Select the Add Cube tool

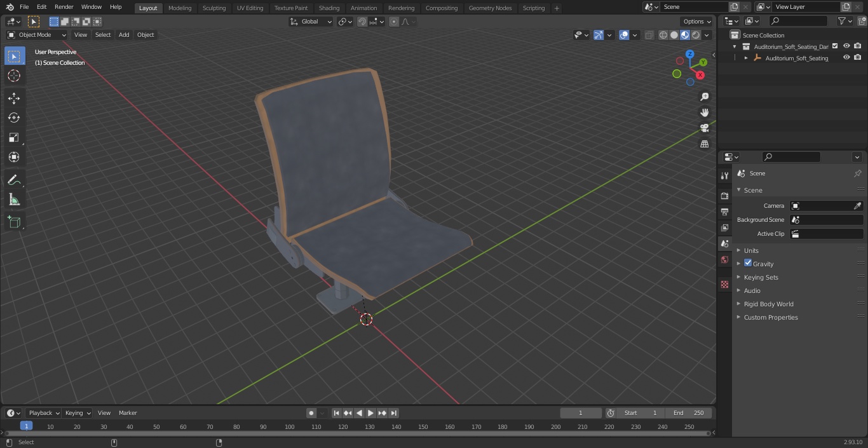click(x=14, y=222)
